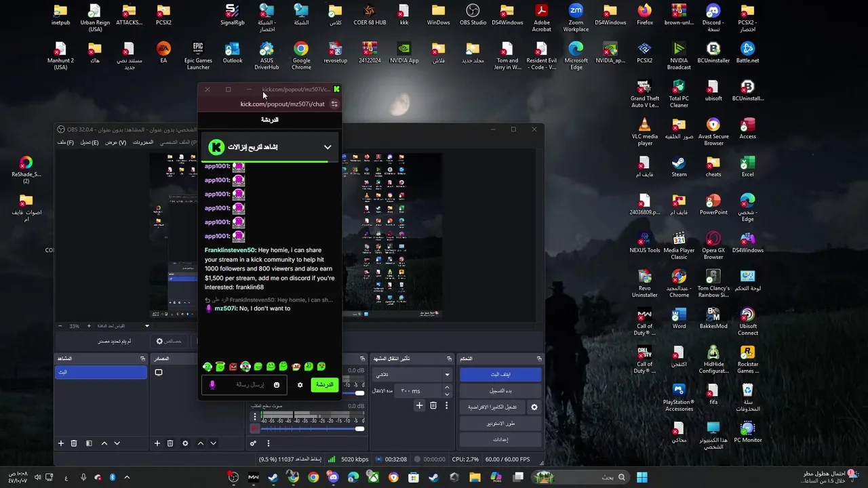The height and width of the screenshot is (488, 868).
Task: Decrease transition duration with down stepper
Action: (446, 394)
